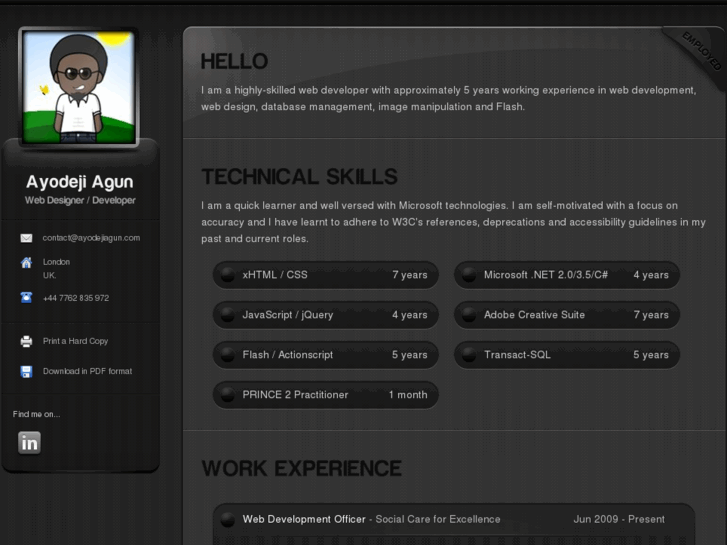727x545 pixels.
Task: Select the PRINCE 2 Practitioner skill label
Action: pos(295,395)
